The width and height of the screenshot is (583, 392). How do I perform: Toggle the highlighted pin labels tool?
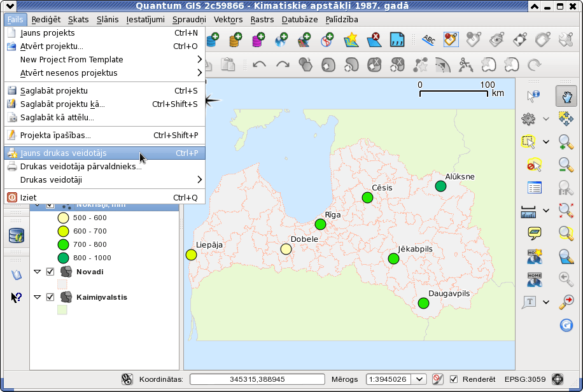[x=451, y=39]
